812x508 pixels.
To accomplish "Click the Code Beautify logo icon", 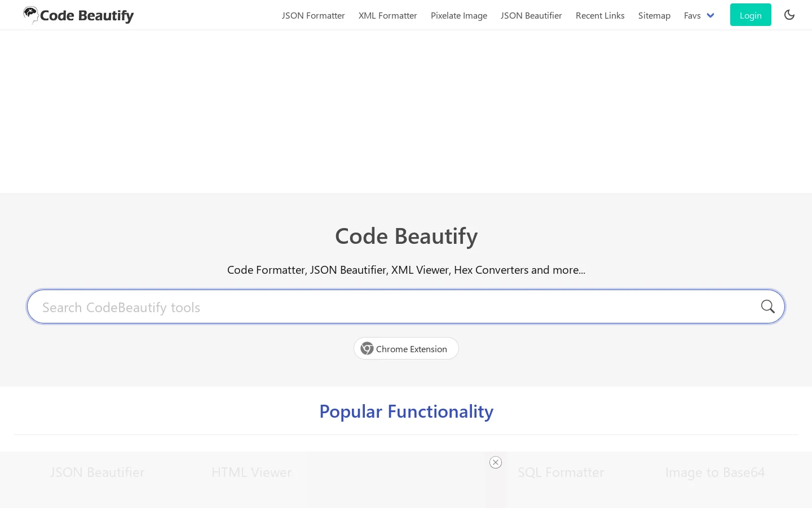I will [30, 15].
